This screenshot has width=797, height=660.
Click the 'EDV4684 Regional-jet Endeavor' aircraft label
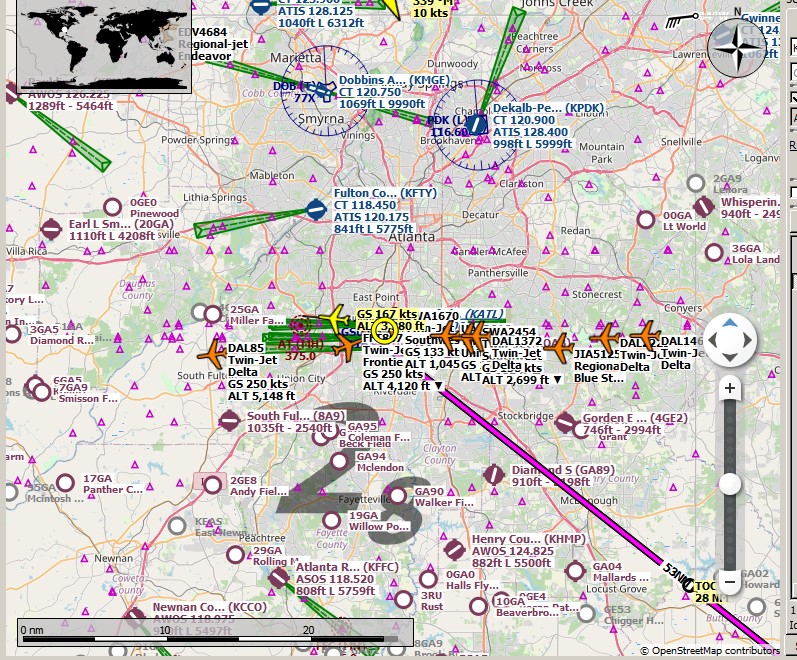pyautogui.click(x=212, y=44)
